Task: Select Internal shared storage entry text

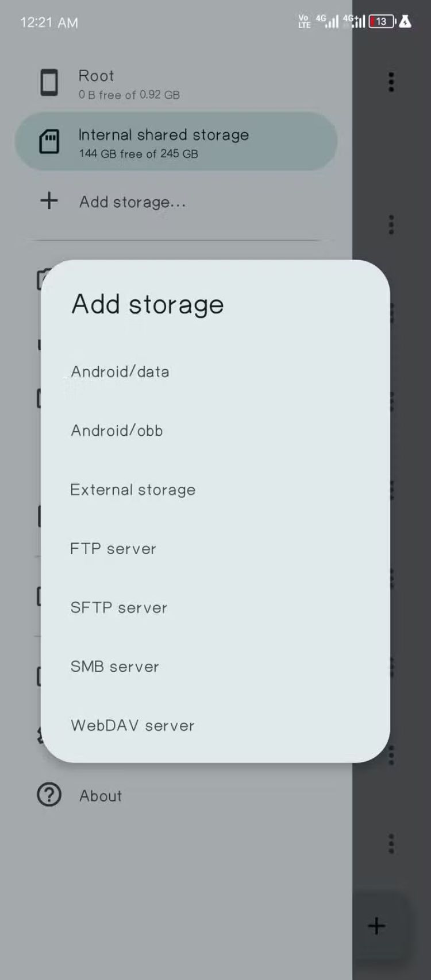Action: click(163, 135)
